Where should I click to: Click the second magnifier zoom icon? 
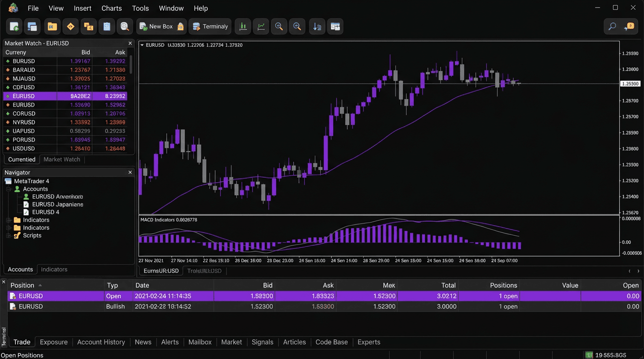297,27
